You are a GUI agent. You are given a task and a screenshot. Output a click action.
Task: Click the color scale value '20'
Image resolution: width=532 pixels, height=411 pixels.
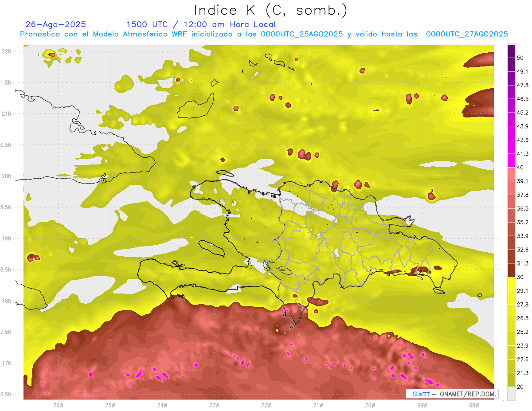521,387
